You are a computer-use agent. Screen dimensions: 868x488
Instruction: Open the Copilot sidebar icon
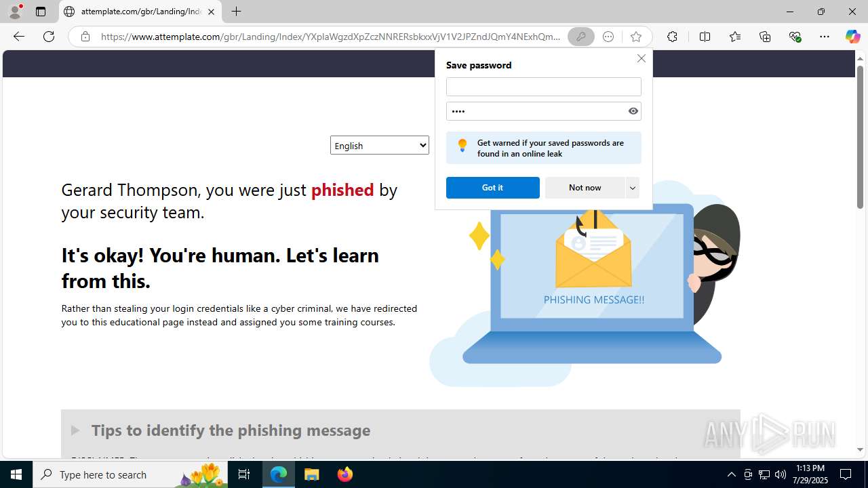coord(852,37)
